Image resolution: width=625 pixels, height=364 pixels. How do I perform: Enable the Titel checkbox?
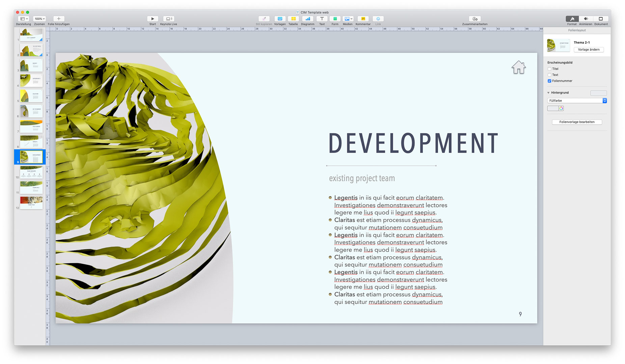coord(549,69)
